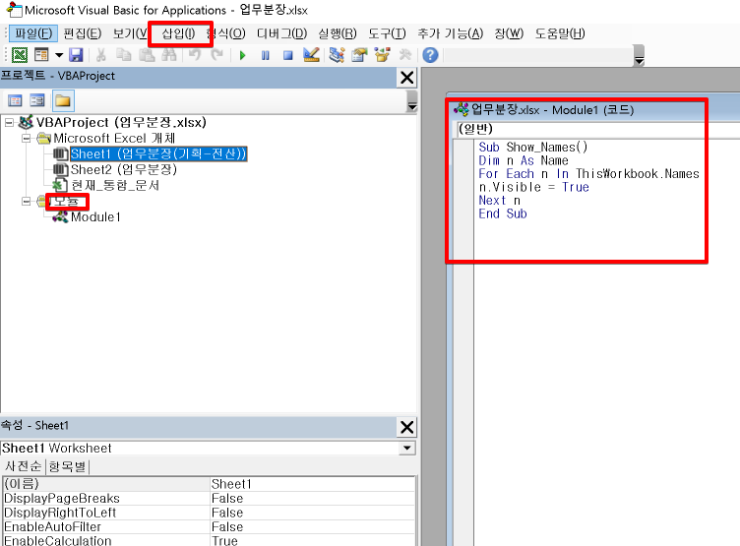Open the 추가 기능(A) menu

click(450, 34)
